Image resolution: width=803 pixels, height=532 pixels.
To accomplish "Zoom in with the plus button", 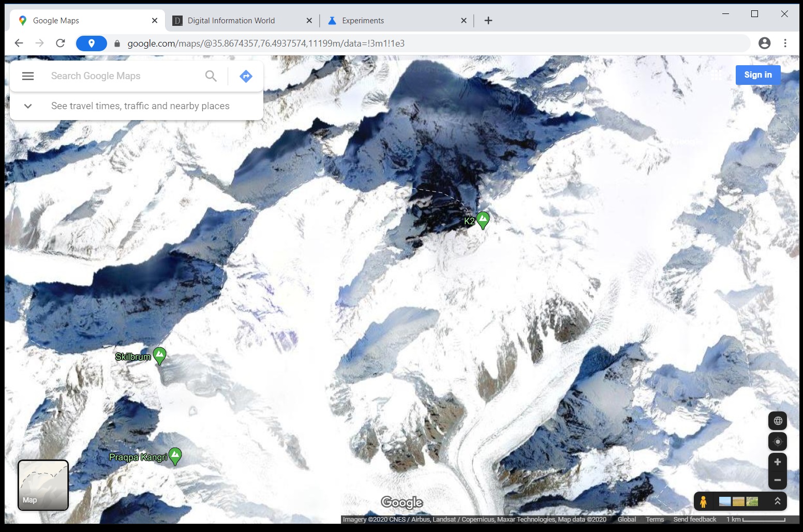I will [778, 462].
